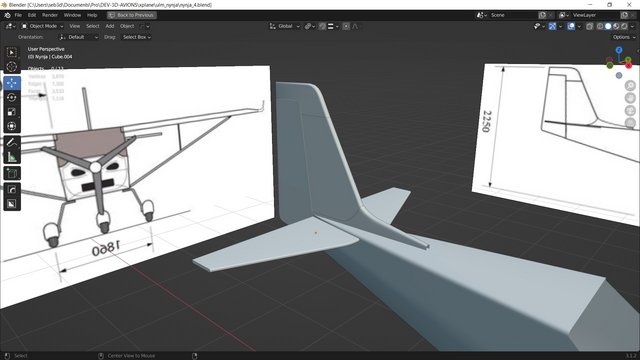Switch to solid viewport shading
Image resolution: width=640 pixels, height=360 pixels.
(608, 26)
